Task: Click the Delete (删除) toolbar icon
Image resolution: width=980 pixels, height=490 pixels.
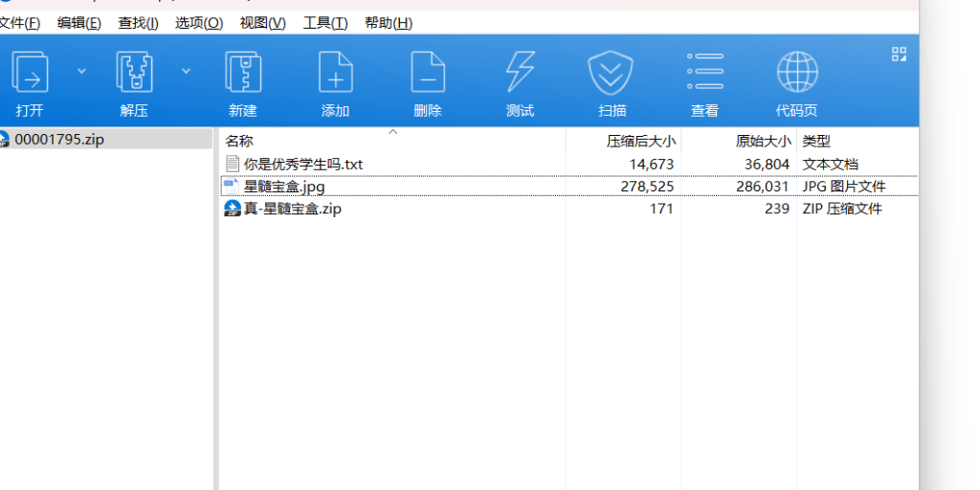Action: [428, 73]
